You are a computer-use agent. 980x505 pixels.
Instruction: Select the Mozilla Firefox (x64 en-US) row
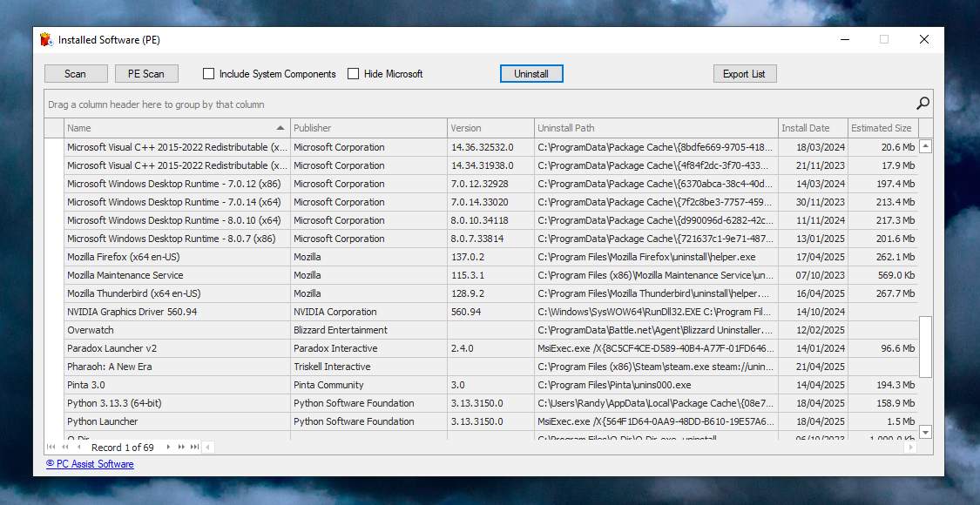click(491, 257)
